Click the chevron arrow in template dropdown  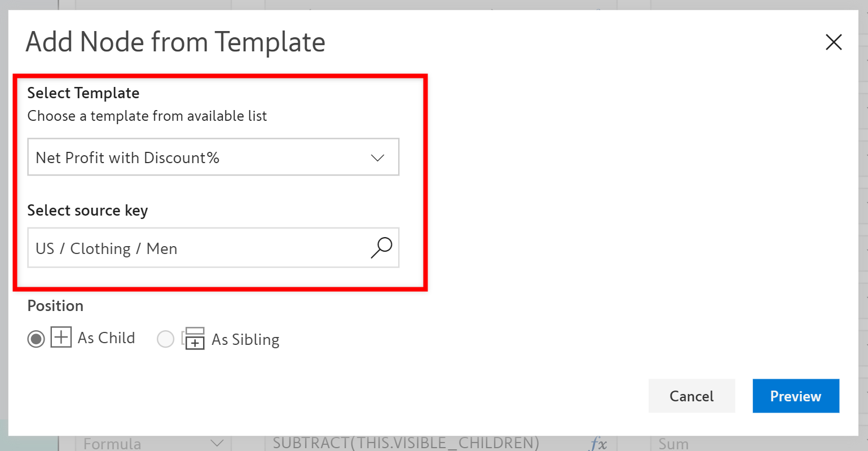(x=377, y=158)
